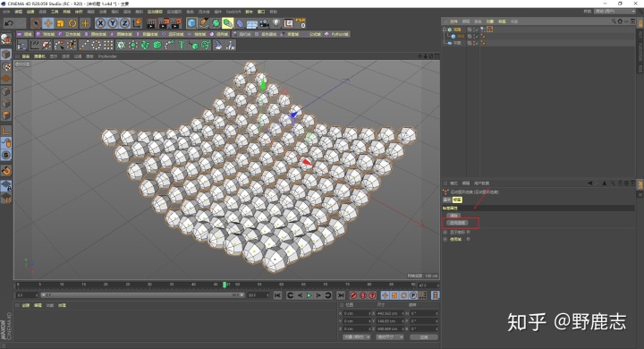The width and height of the screenshot is (644, 349).
Task: Click the X position input field
Action: tap(357, 313)
